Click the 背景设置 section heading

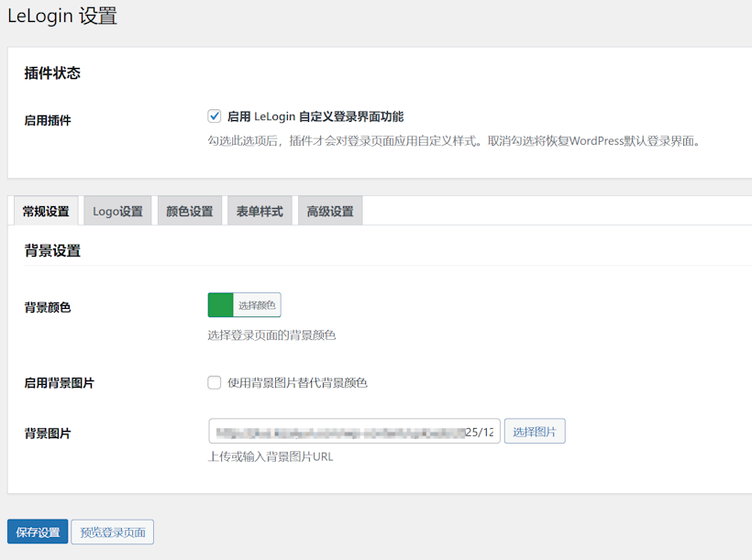pyautogui.click(x=52, y=250)
